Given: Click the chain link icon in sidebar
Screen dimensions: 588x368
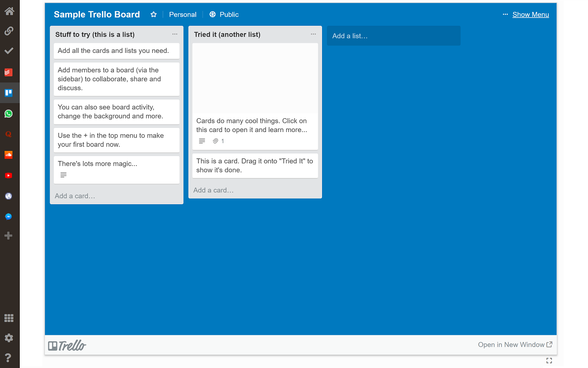Looking at the screenshot, I should click(x=9, y=31).
